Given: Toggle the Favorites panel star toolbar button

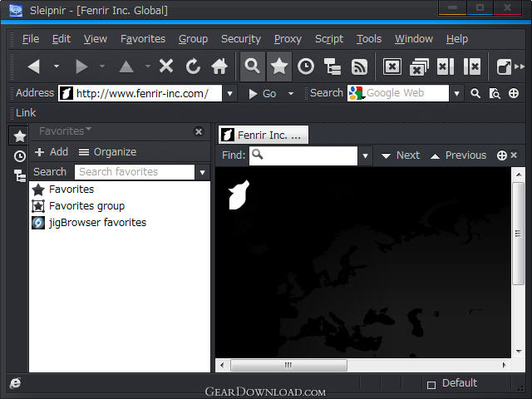Looking at the screenshot, I should (279, 66).
